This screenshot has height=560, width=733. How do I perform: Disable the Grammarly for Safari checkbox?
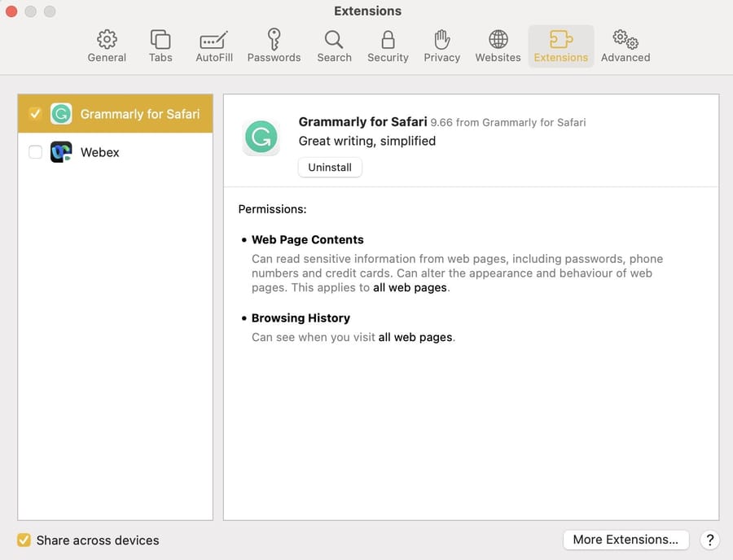point(35,113)
